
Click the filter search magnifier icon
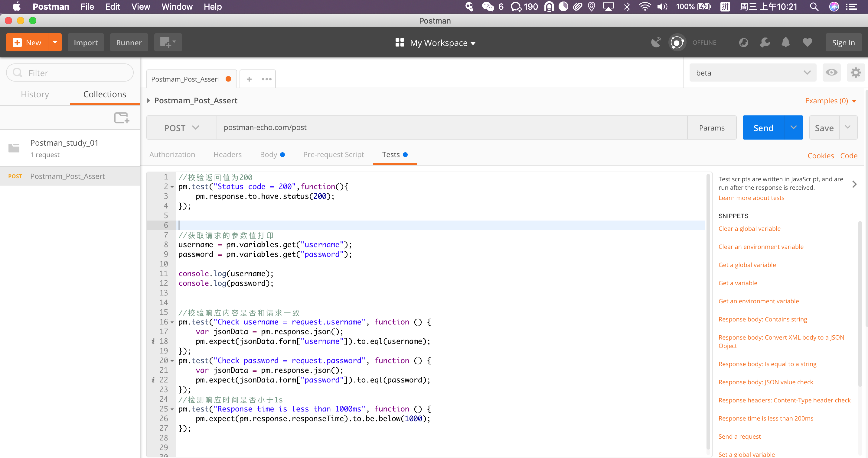(x=18, y=73)
